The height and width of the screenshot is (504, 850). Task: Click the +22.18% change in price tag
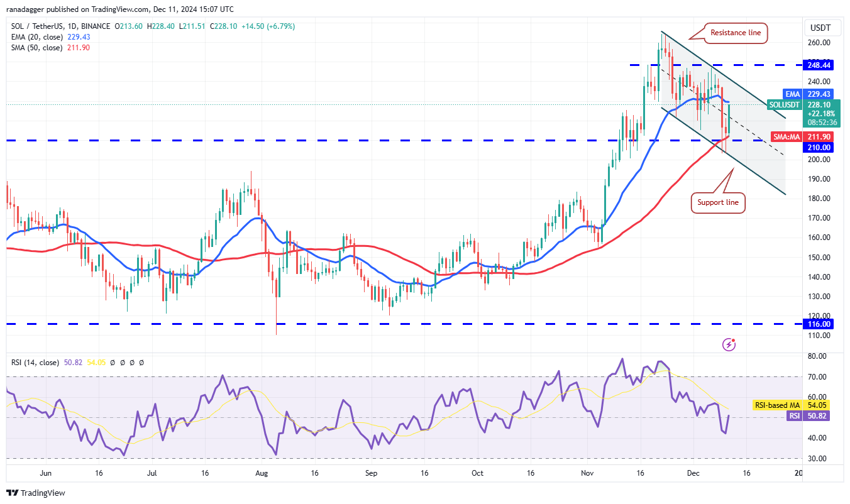(820, 114)
